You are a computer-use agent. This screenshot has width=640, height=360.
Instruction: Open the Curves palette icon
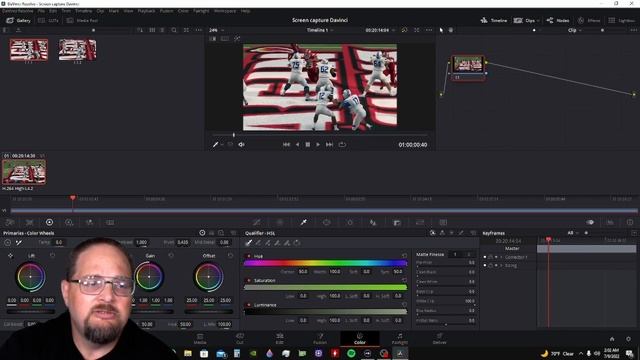point(256,222)
